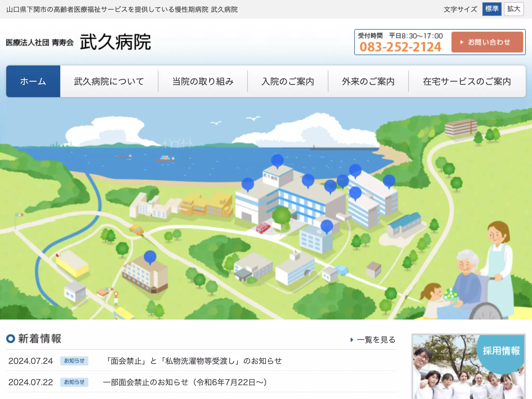Set text size to 標準
Screen dimensions: 532x399
492,9
